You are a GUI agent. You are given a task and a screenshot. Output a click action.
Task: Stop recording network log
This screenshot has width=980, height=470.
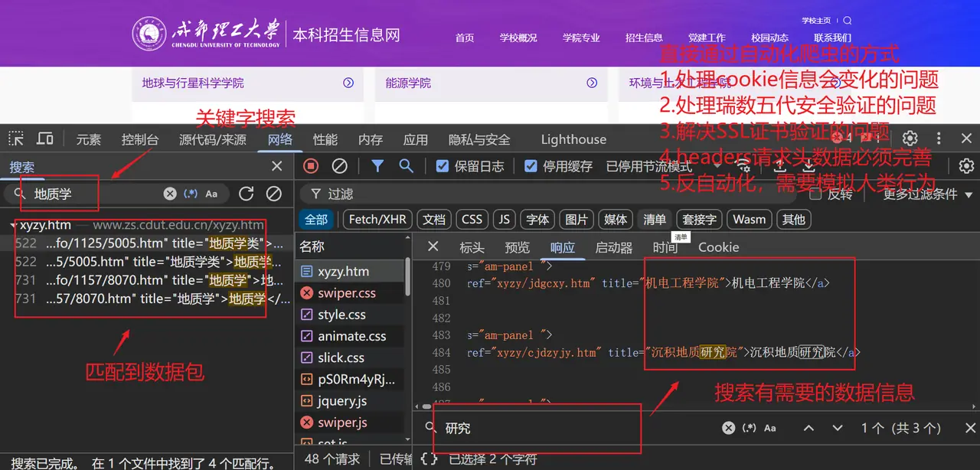[x=311, y=166]
